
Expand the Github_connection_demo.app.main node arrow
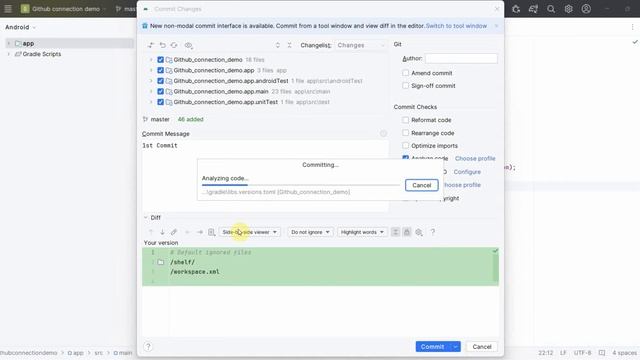coord(151,91)
